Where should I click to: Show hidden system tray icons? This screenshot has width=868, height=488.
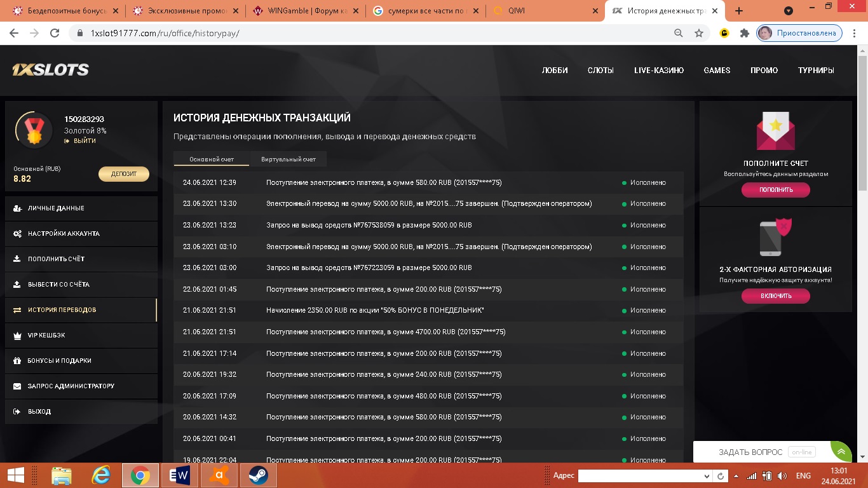737,476
